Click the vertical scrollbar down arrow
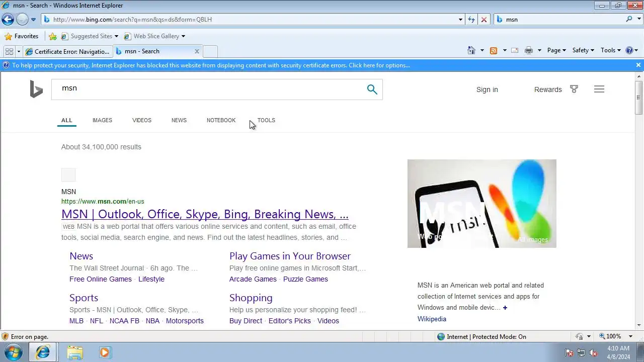 639,325
